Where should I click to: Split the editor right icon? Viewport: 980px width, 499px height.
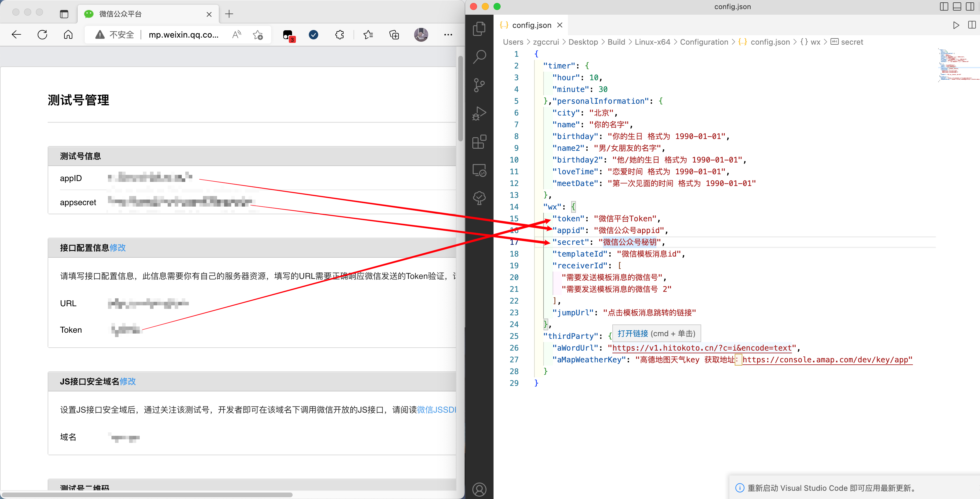(x=972, y=25)
